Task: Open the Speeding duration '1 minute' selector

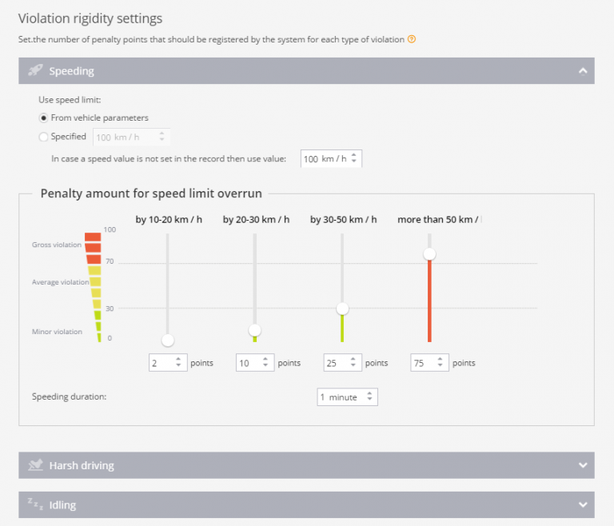Action: (x=346, y=397)
